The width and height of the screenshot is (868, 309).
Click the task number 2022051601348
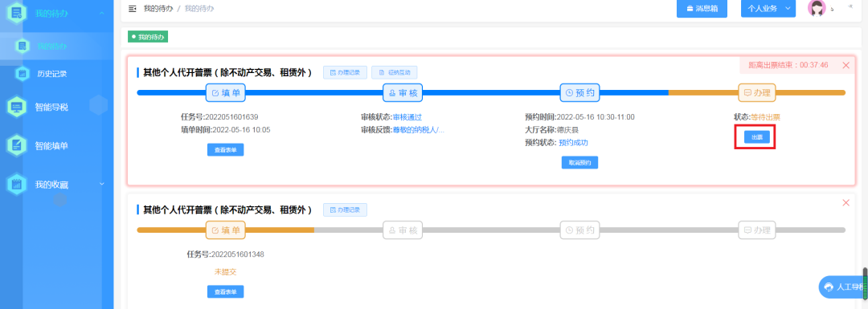238,255
